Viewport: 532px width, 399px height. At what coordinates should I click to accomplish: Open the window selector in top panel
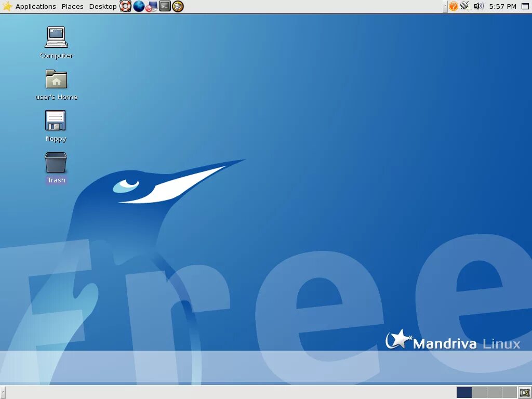(525, 6)
